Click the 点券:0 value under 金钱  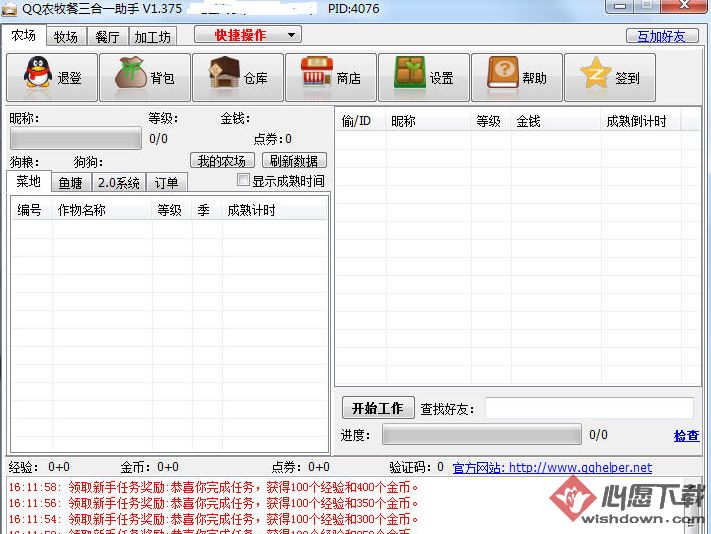pyautogui.click(x=273, y=139)
